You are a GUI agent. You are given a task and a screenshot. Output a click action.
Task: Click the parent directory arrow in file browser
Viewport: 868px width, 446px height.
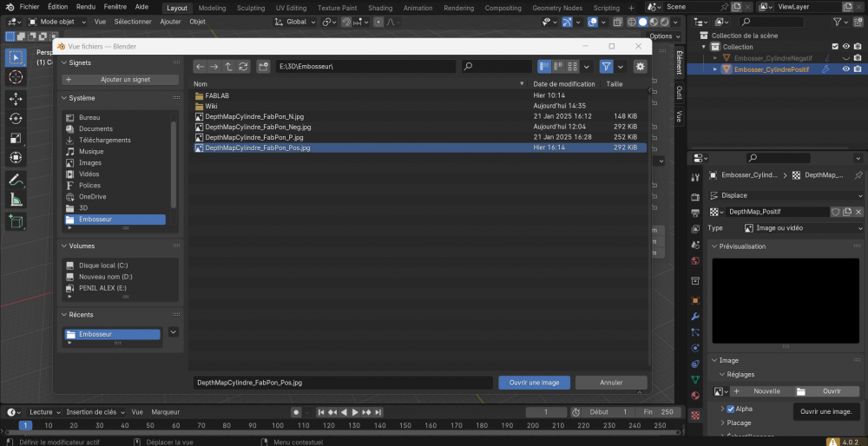(228, 66)
